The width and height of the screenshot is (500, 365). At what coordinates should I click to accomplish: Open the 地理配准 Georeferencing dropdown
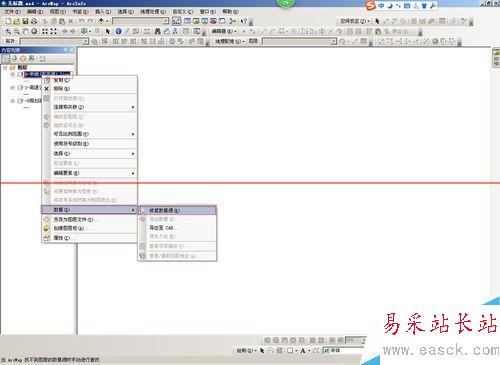pyautogui.click(x=229, y=41)
